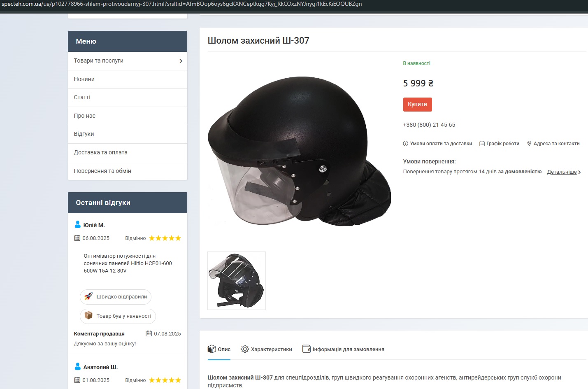Switch to the Опис tab
The image size is (588, 389).
[219, 349]
